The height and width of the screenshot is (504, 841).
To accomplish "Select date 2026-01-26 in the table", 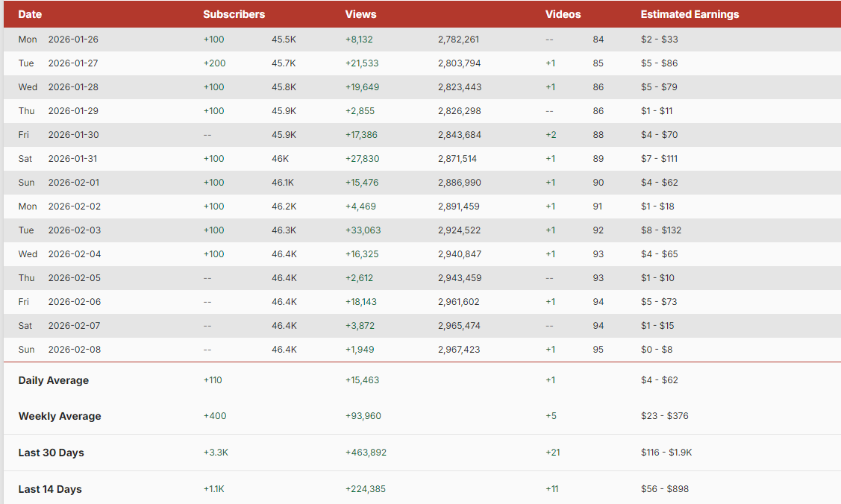I will tap(73, 39).
